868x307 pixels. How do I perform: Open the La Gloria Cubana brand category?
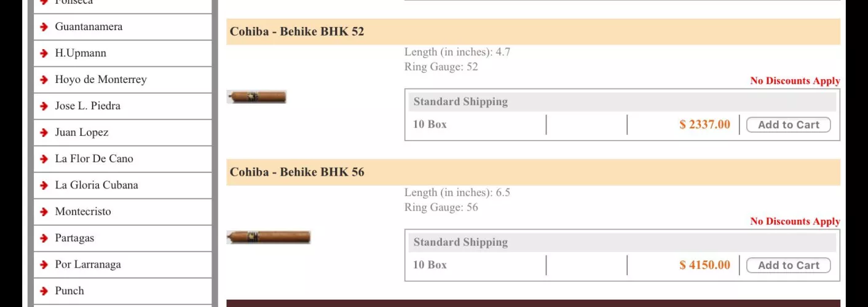(97, 185)
